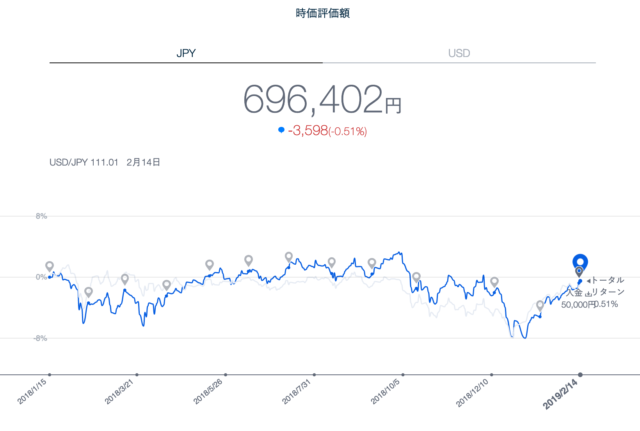The image size is (640, 431).
Task: Switch to the JPY tab
Action: 186,52
